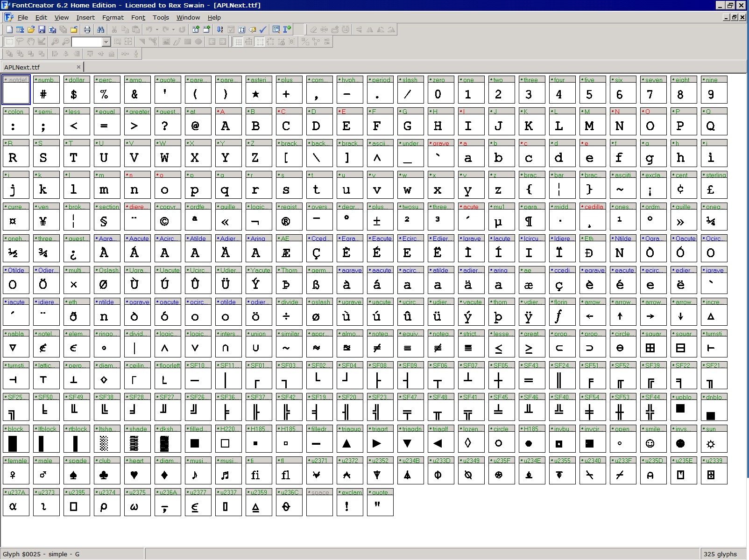Select the u2375 omega glyph cell

pyautogui.click(x=137, y=502)
